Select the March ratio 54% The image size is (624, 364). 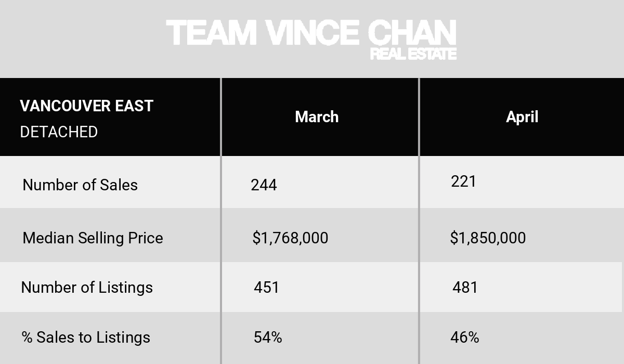click(268, 337)
